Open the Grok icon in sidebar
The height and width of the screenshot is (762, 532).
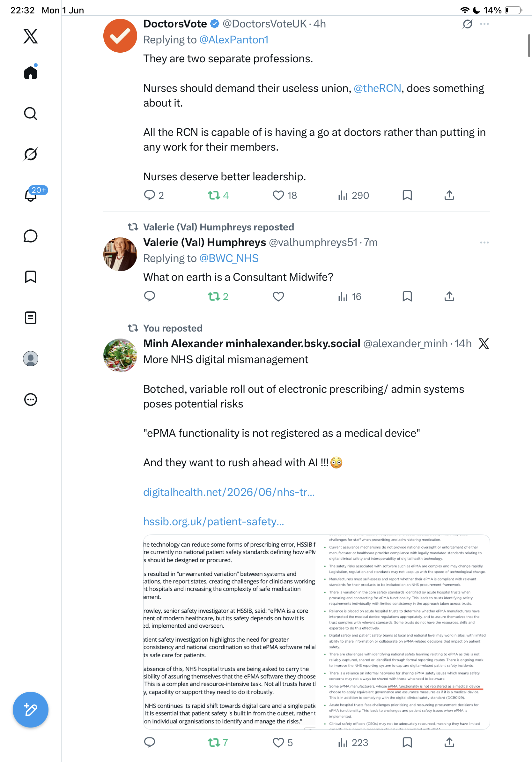point(31,154)
